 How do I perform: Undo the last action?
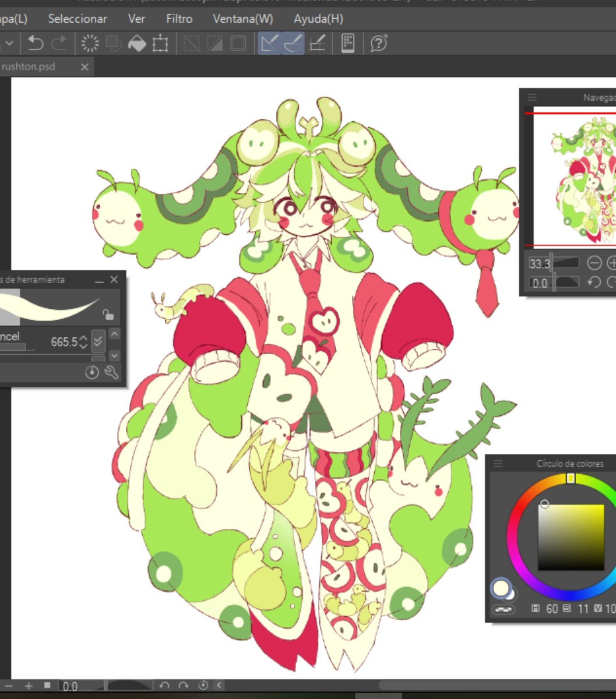click(36, 44)
